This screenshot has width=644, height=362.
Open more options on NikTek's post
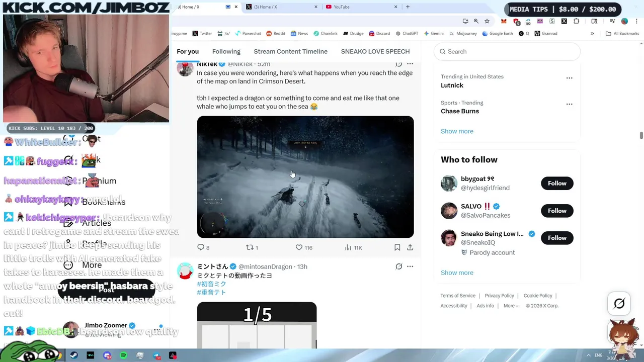point(410,64)
